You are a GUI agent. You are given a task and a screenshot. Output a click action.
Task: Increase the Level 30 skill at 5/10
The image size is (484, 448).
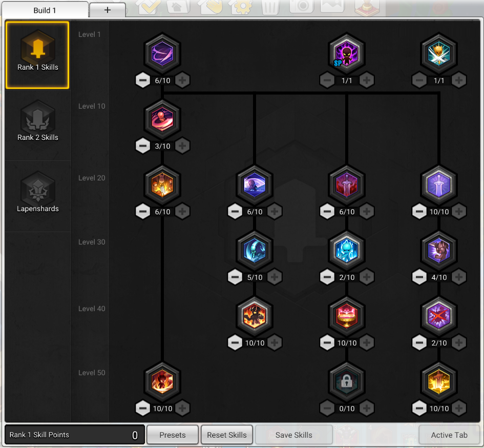pyautogui.click(x=275, y=277)
